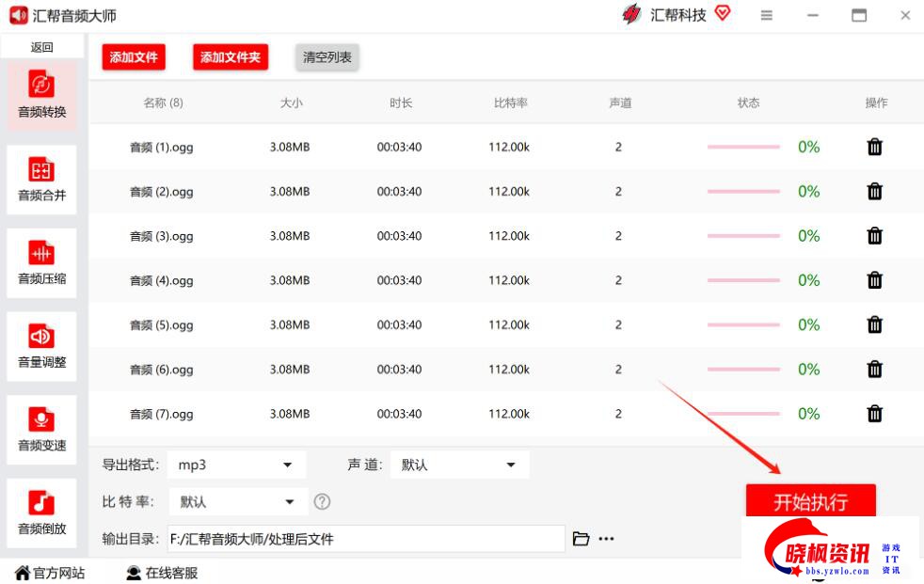This screenshot has width=924, height=584.
Task: Click the 输出目录 output path field
Action: (366, 539)
